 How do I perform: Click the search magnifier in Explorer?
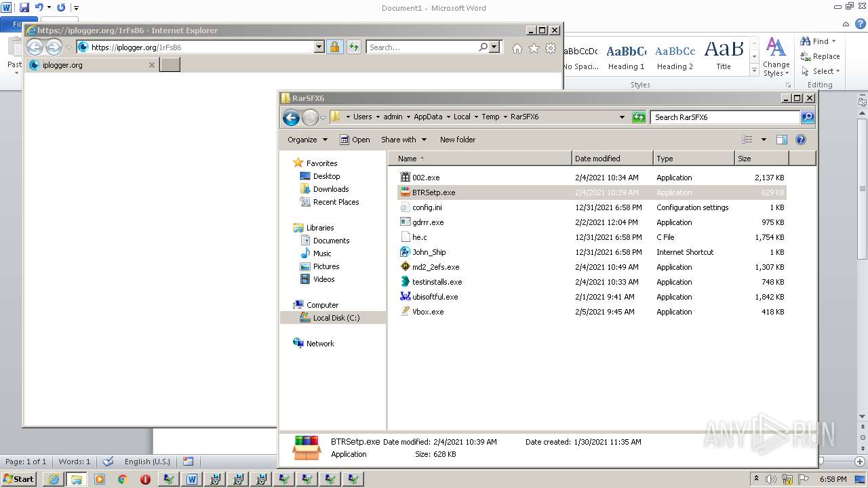[808, 117]
